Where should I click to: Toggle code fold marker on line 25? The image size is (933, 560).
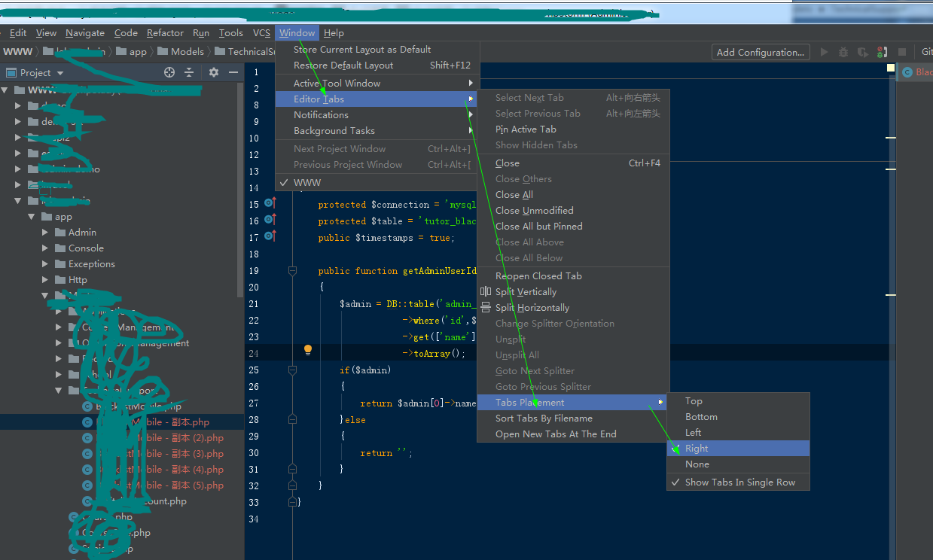pos(292,370)
